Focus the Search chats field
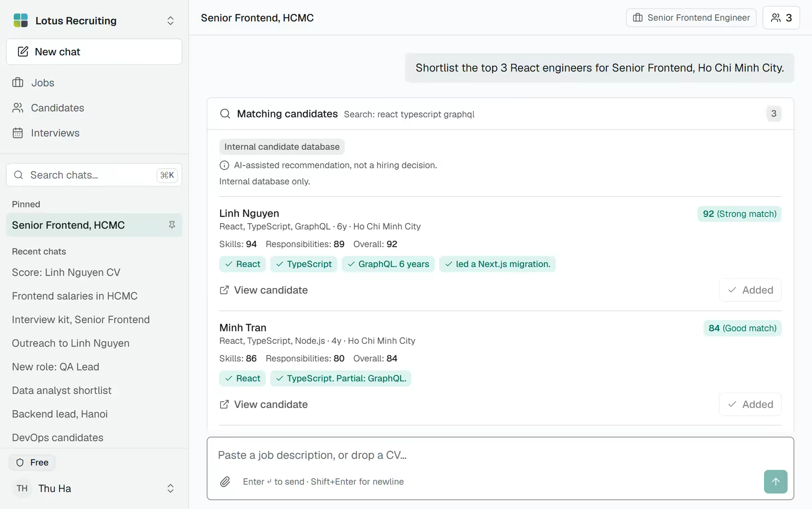This screenshot has height=509, width=812. pos(94,175)
